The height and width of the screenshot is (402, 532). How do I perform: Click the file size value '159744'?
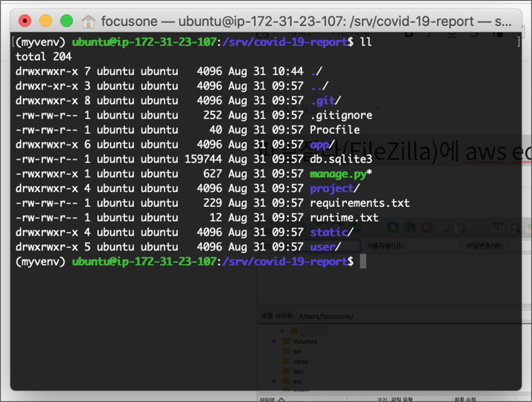click(x=203, y=159)
